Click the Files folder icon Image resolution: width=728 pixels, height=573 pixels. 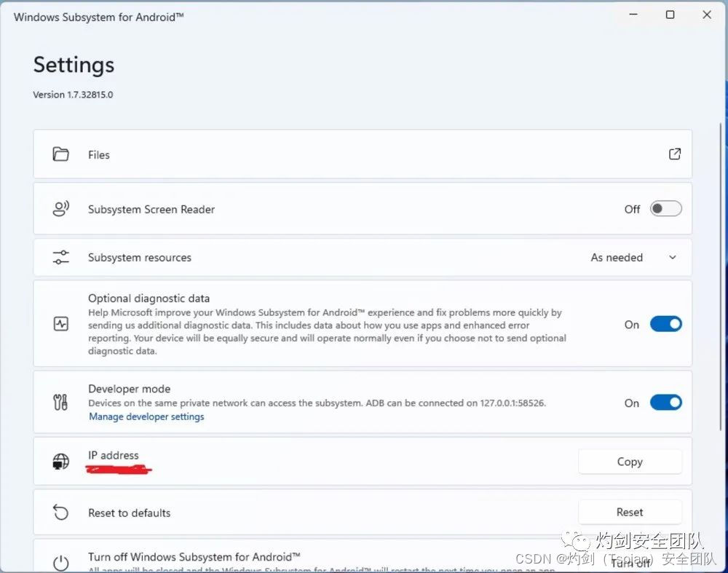click(x=61, y=154)
